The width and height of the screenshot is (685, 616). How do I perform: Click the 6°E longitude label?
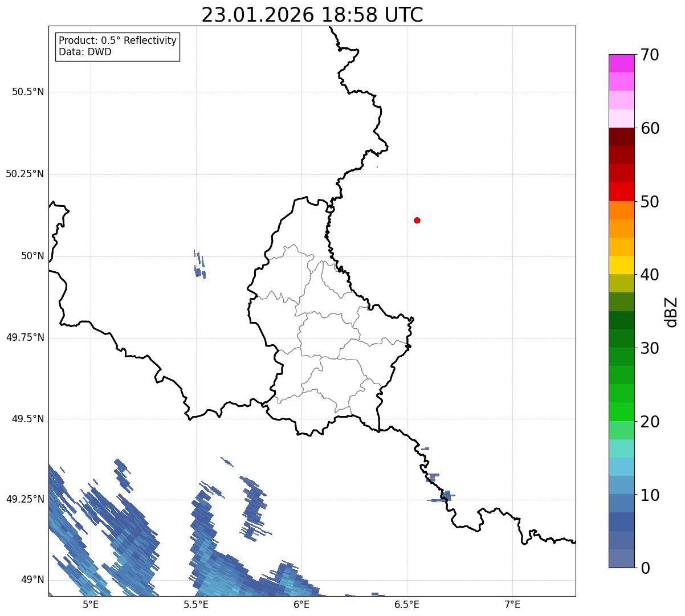click(x=301, y=605)
